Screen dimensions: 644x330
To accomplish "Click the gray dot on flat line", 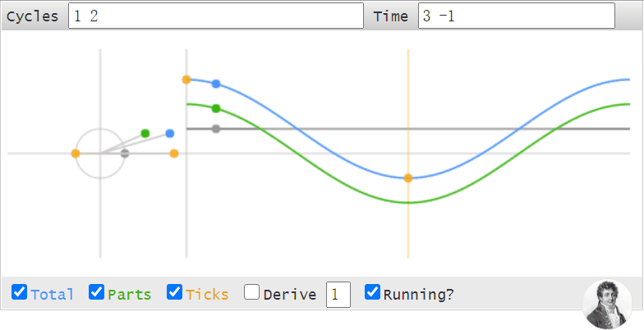I will pos(216,129).
